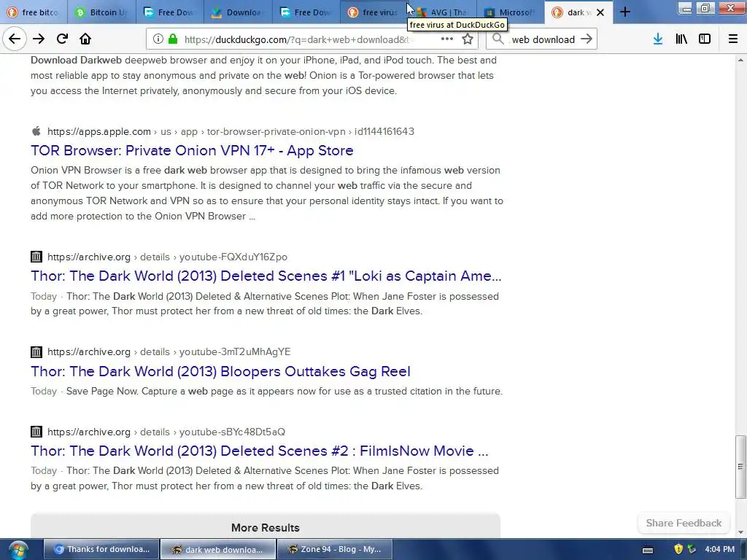Open the Windows Start menu
Screen dimensions: 747x560
(18, 550)
